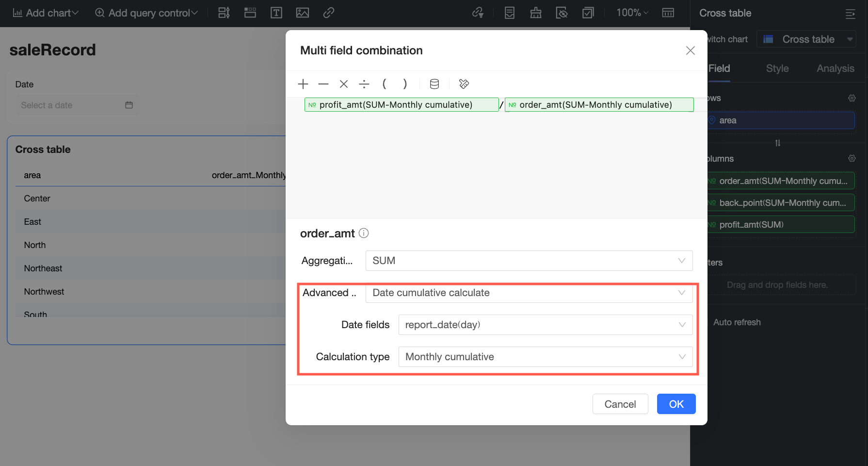Open the Add chart menu
Viewport: 868px width, 466px height.
click(45, 13)
